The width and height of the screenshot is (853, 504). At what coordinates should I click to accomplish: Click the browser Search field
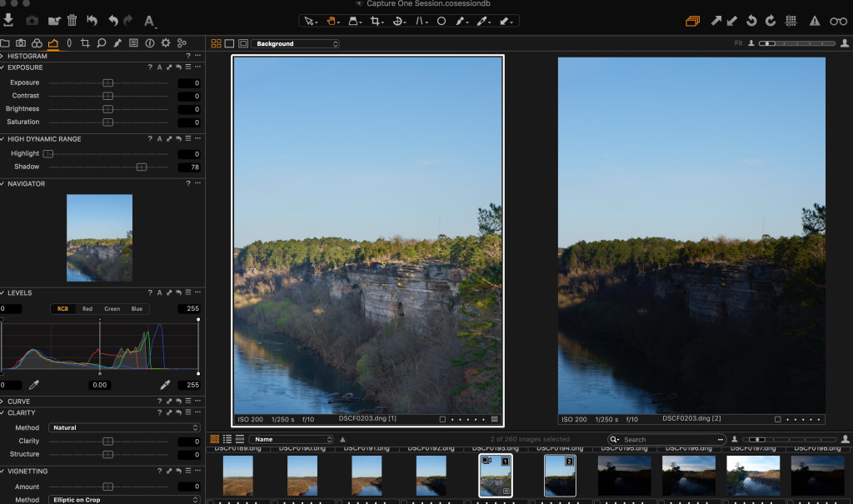(x=667, y=439)
